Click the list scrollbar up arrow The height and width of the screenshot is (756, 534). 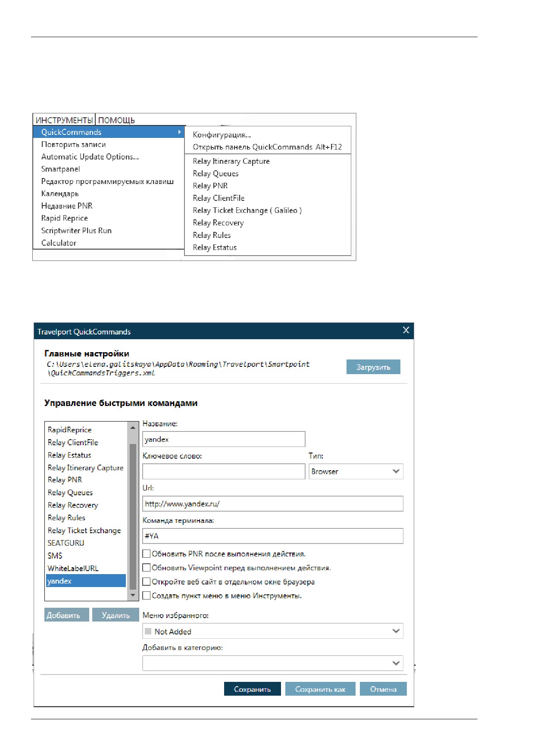133,428
